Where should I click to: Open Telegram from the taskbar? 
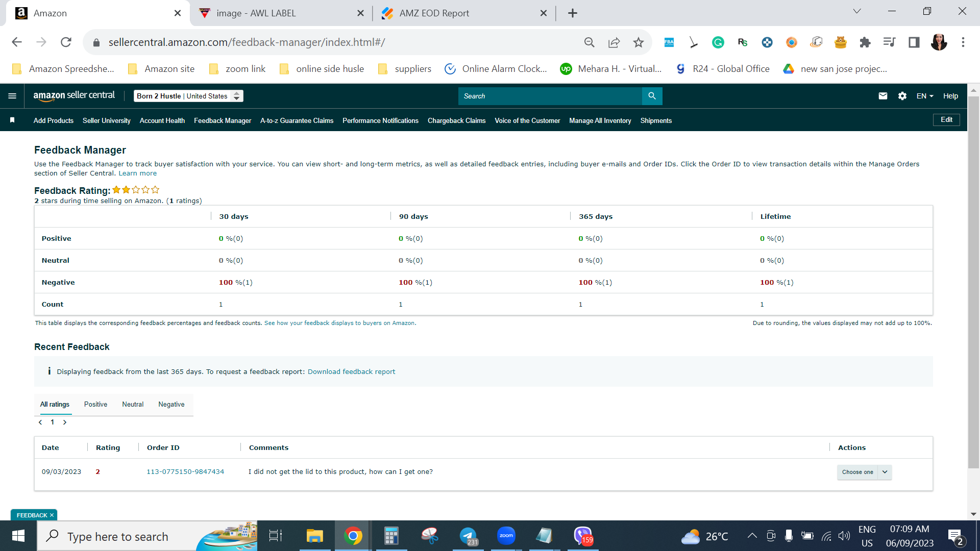468,536
